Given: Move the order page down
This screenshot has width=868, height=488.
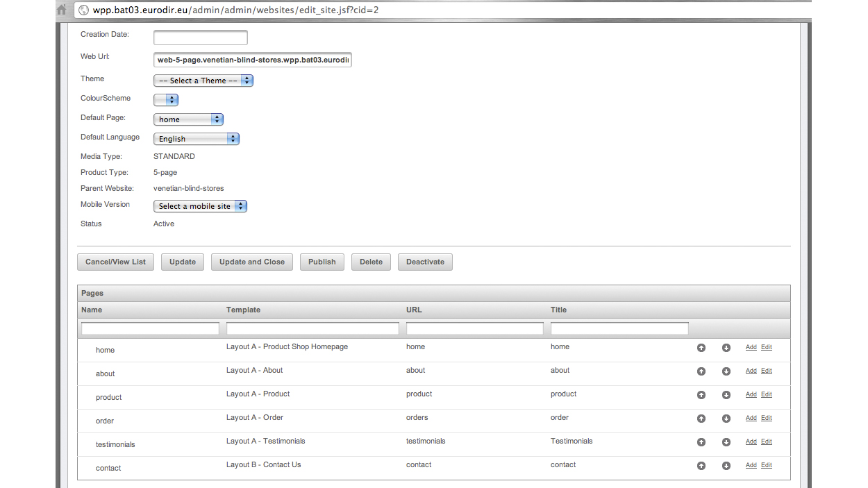Looking at the screenshot, I should [726, 419].
